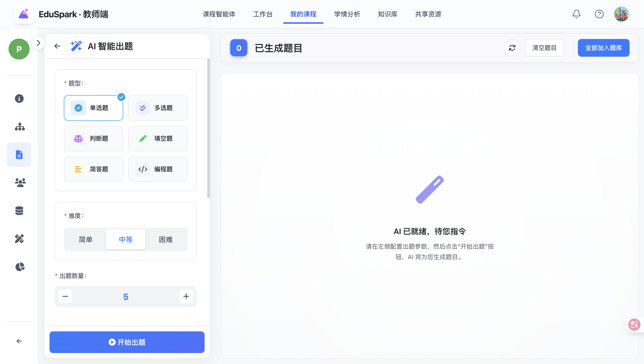Click the 清空题目 button
The width and height of the screenshot is (644, 364).
[544, 48]
